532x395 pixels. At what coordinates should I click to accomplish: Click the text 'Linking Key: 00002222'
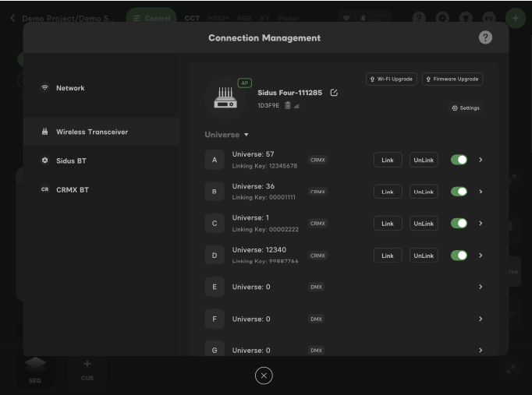[x=265, y=229]
